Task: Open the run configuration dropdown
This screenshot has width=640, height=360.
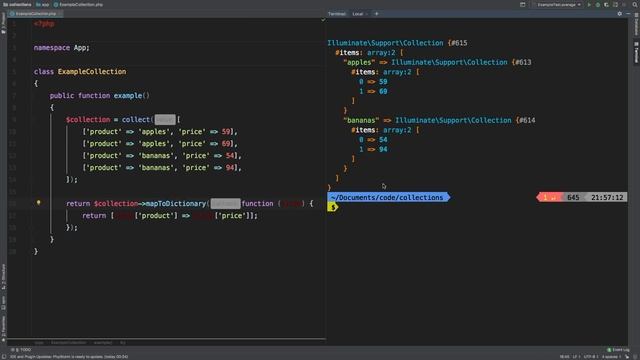Action: [558, 4]
